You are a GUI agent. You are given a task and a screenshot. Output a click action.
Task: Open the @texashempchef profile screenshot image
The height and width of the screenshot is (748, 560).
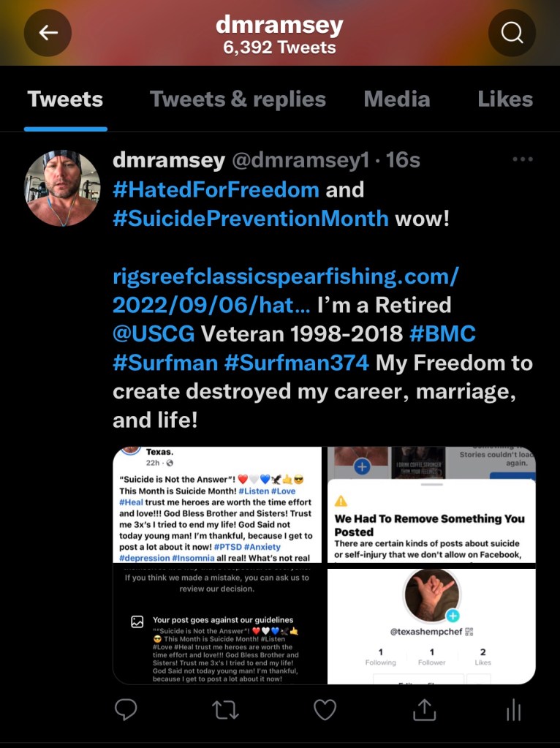tap(431, 626)
